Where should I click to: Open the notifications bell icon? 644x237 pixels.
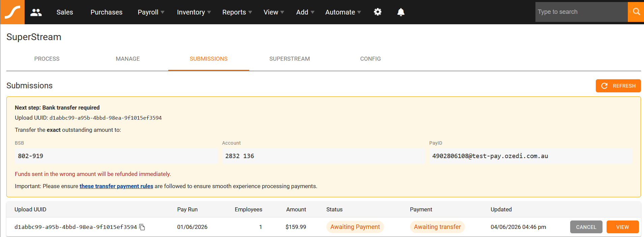tap(401, 12)
